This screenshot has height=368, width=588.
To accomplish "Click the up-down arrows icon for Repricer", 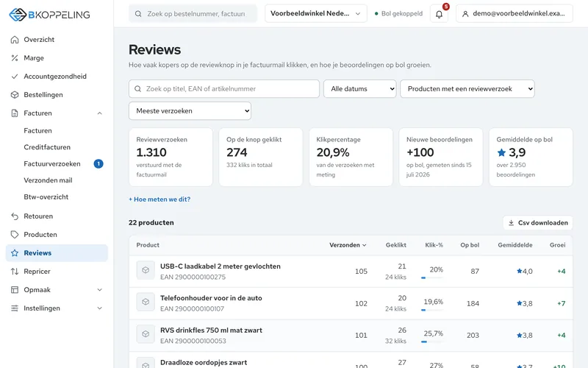I will [15, 271].
